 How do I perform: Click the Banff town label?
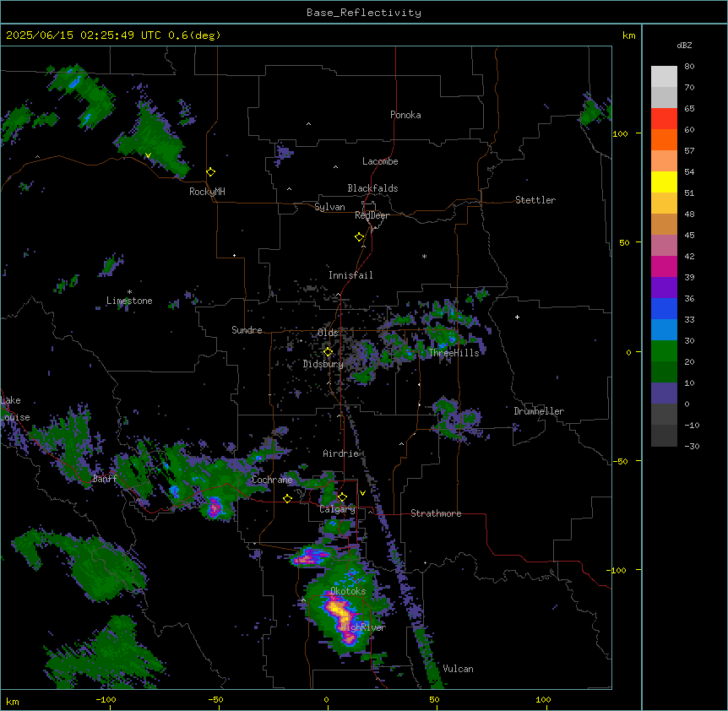pyautogui.click(x=105, y=479)
